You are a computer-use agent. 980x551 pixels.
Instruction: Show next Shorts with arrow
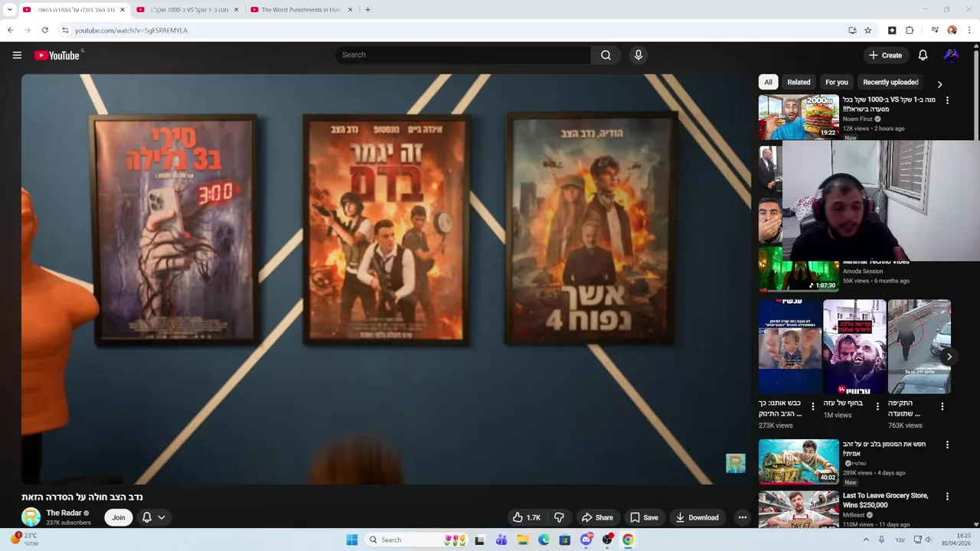click(949, 357)
